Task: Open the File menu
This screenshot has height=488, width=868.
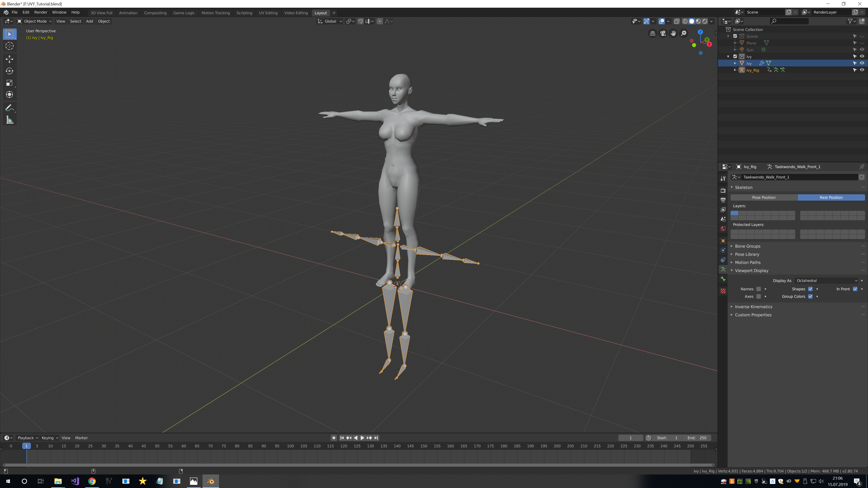Action: coord(14,12)
